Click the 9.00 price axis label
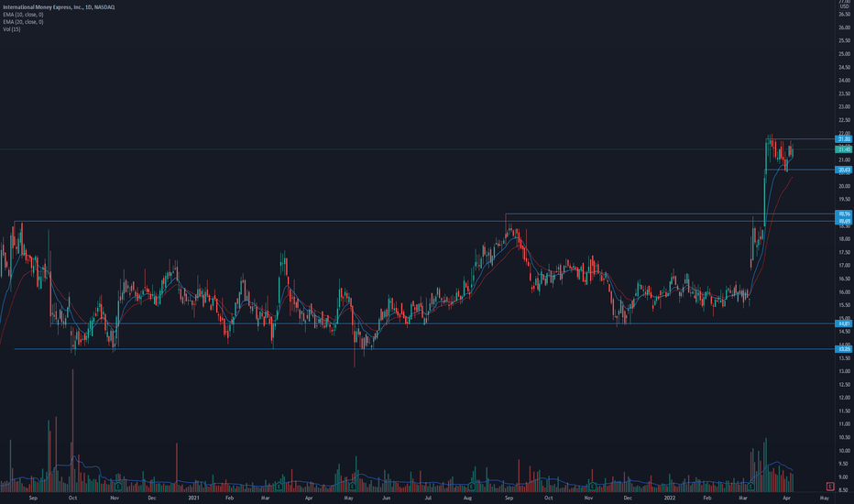The width and height of the screenshot is (854, 504). [844, 477]
